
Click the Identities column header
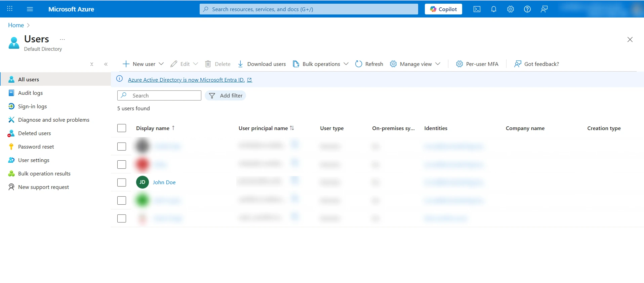pos(436,128)
